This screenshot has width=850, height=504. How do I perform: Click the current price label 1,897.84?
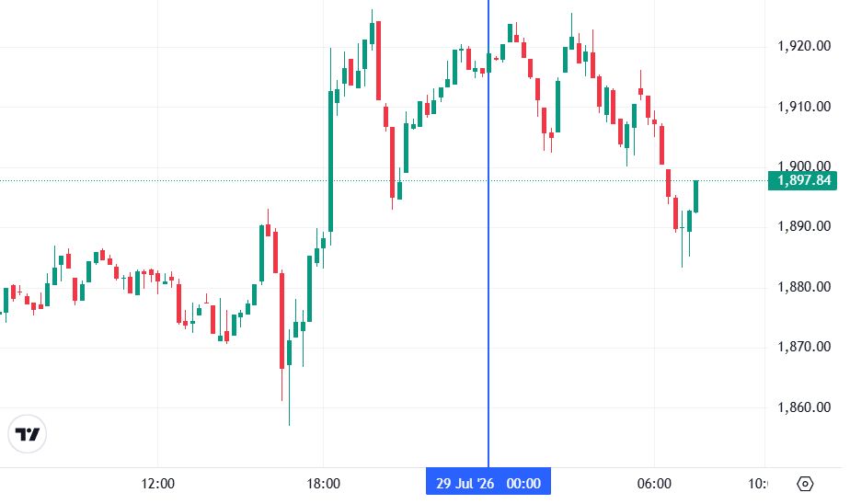(802, 180)
